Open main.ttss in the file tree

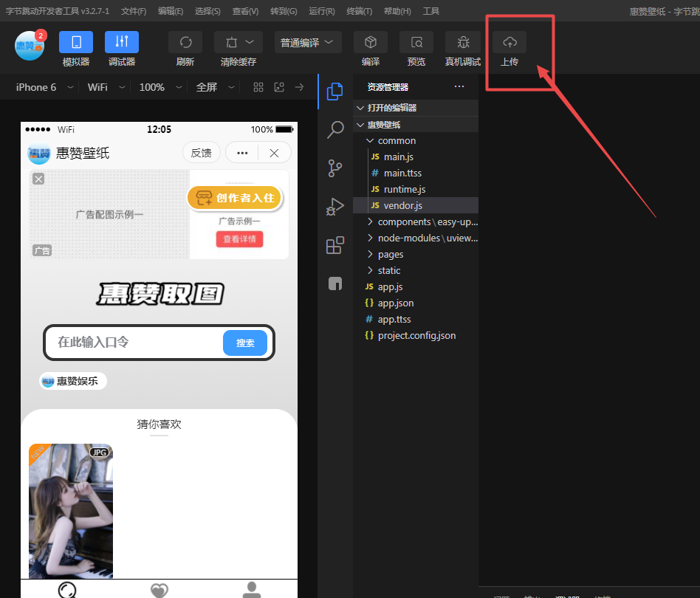pyautogui.click(x=416, y=173)
